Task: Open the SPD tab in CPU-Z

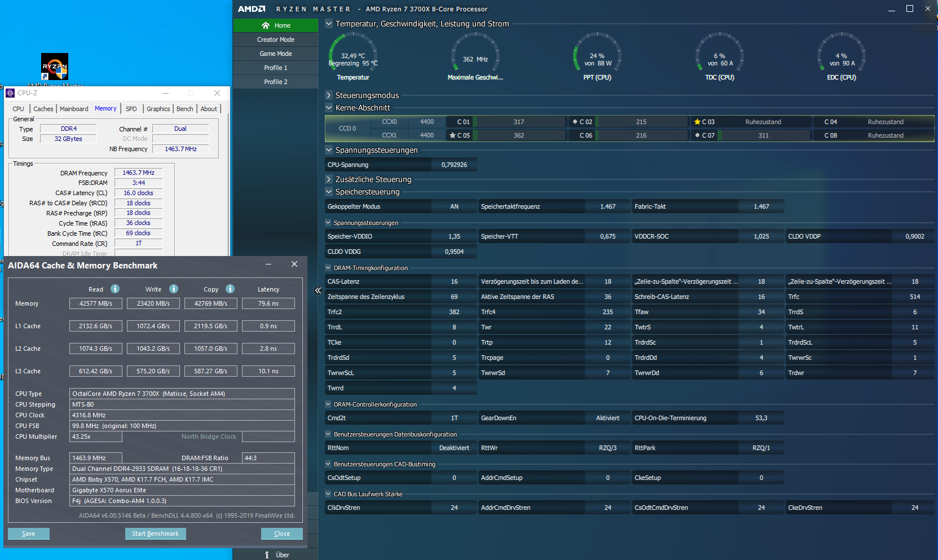Action: [x=131, y=109]
